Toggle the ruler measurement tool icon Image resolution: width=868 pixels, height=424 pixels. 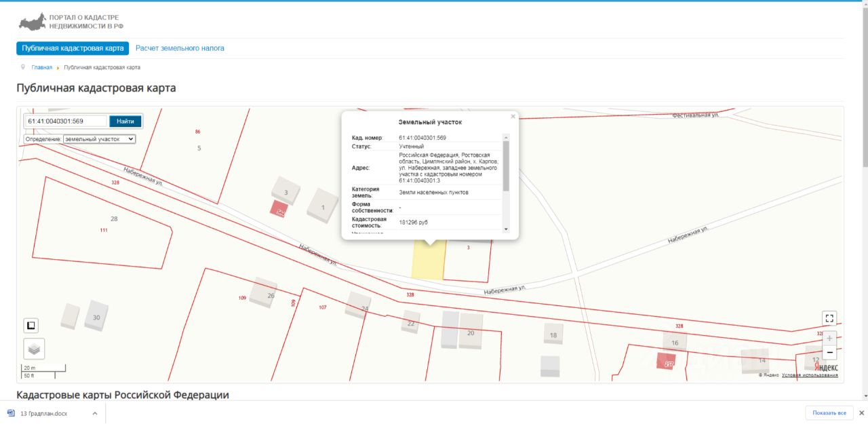(x=31, y=326)
